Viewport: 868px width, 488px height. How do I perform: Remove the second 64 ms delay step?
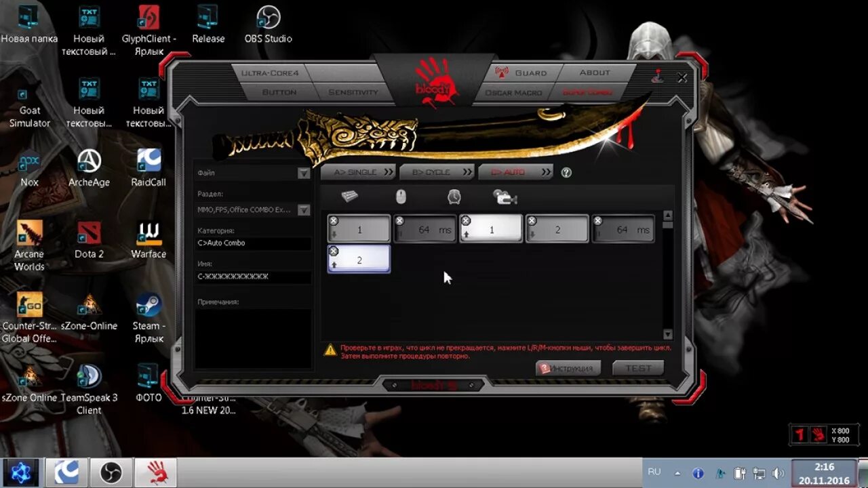[597, 221]
